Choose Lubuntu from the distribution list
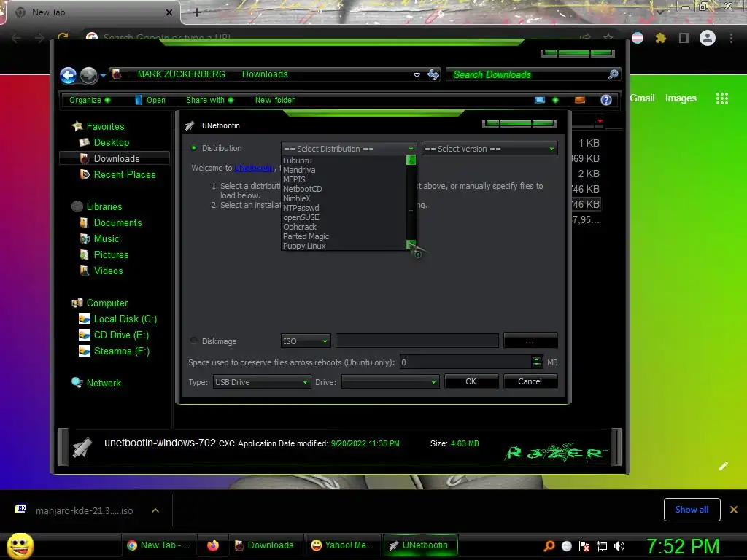The width and height of the screenshot is (747, 560). pyautogui.click(x=344, y=160)
